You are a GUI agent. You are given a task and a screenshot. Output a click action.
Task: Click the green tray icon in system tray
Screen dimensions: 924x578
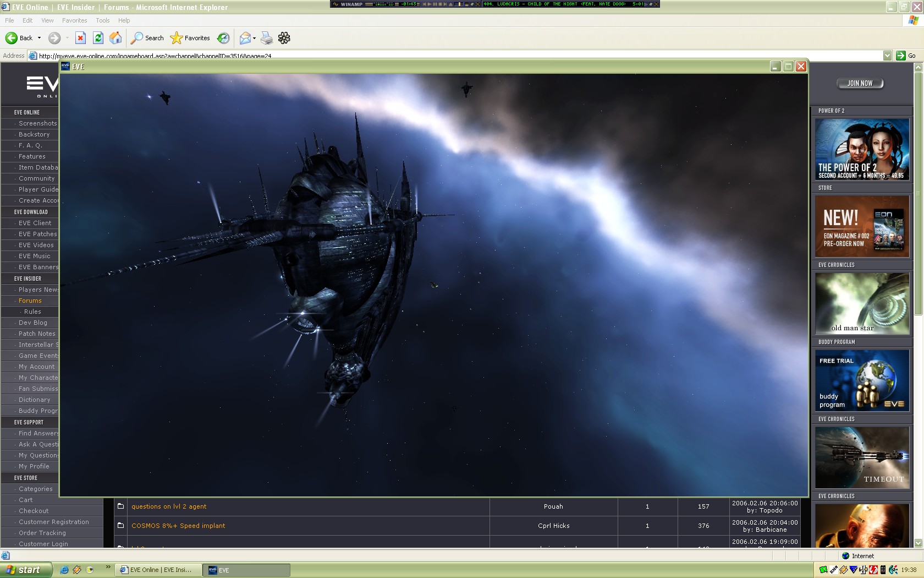pyautogui.click(x=823, y=570)
